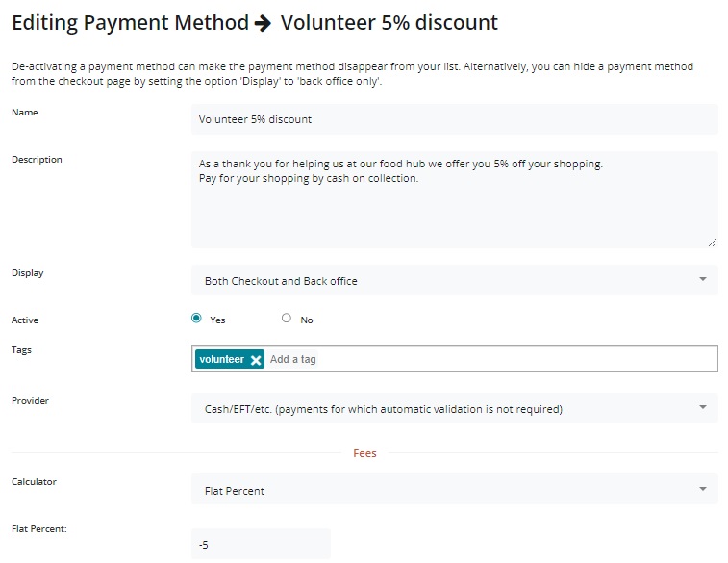
Task: Expand the Calculator Flat Percent dropdown
Action: pyautogui.click(x=454, y=490)
